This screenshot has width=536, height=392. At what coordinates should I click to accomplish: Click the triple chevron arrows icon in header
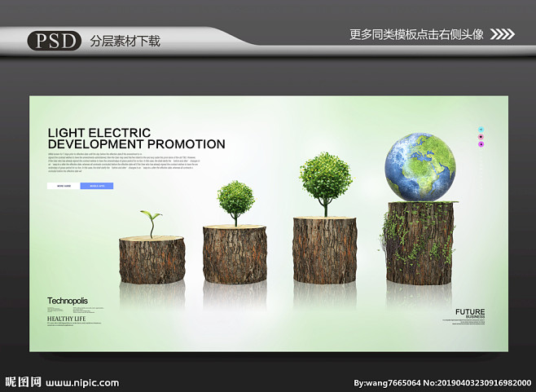(x=502, y=34)
